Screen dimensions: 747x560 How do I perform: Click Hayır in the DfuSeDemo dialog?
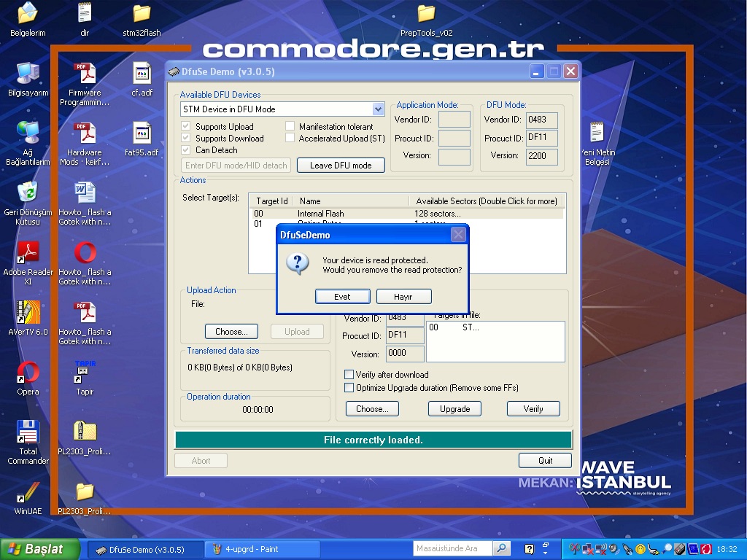click(403, 297)
